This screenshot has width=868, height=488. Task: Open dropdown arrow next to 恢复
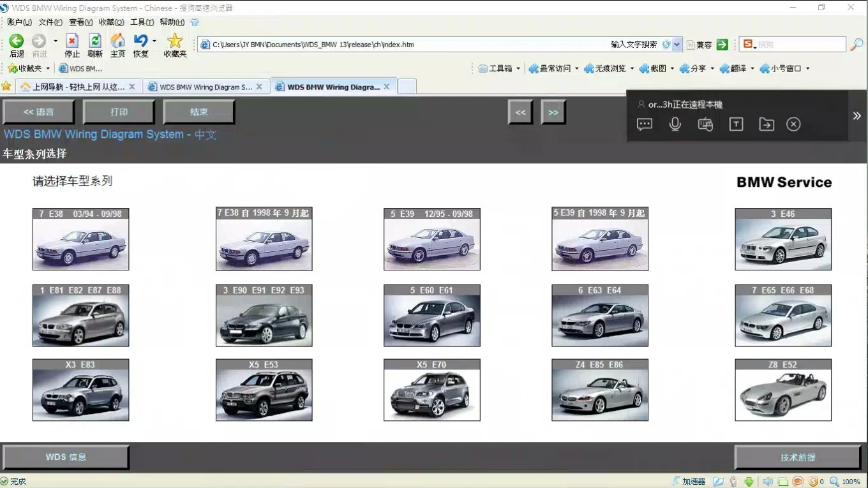click(x=154, y=41)
